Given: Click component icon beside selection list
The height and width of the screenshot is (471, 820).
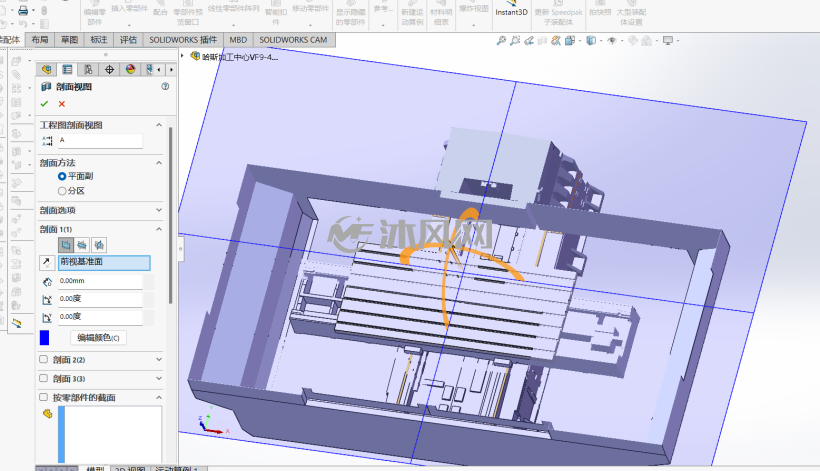Looking at the screenshot, I should pyautogui.click(x=48, y=413).
